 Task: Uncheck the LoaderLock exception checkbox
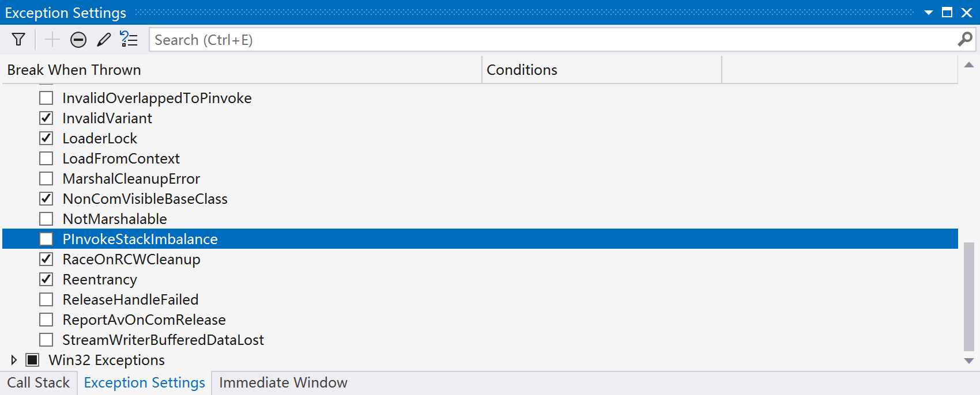46,138
